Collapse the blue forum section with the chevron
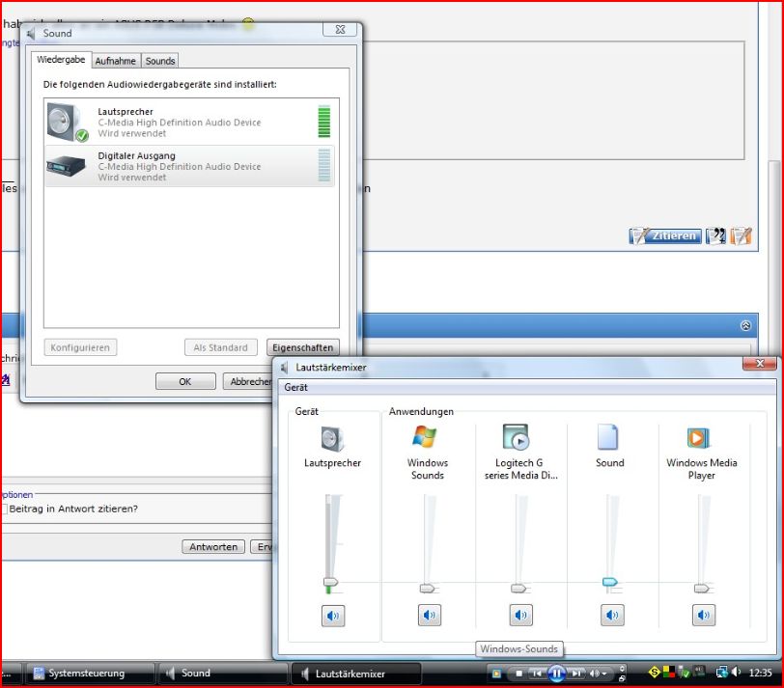 [x=745, y=326]
